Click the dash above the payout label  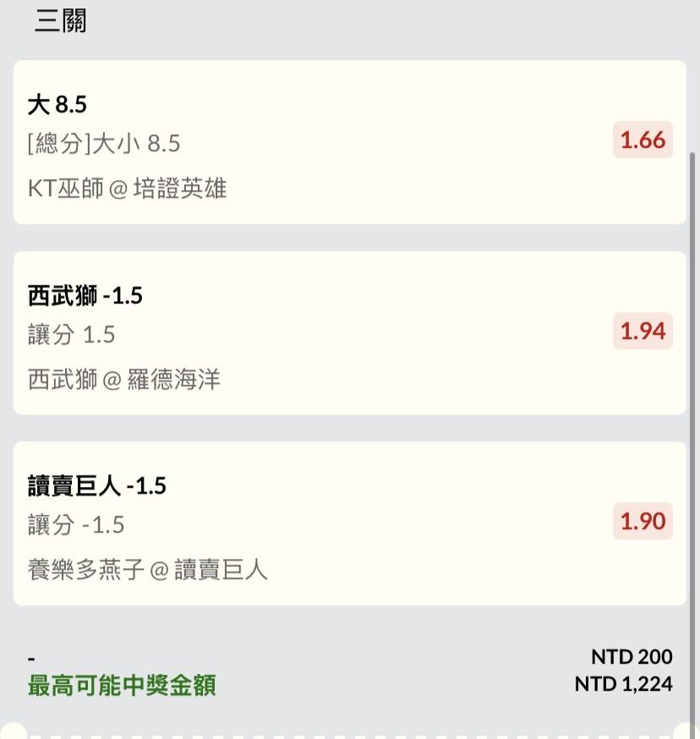(x=31, y=658)
